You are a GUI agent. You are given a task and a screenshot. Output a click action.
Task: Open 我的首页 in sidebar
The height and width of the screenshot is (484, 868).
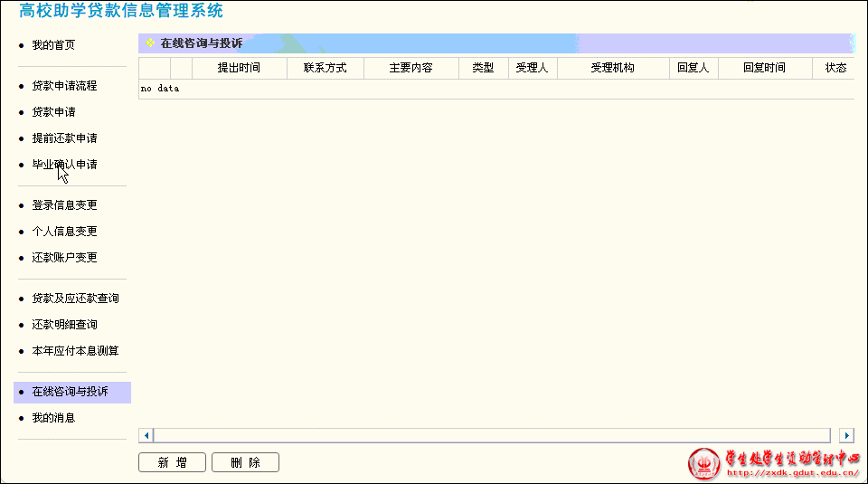(x=53, y=45)
